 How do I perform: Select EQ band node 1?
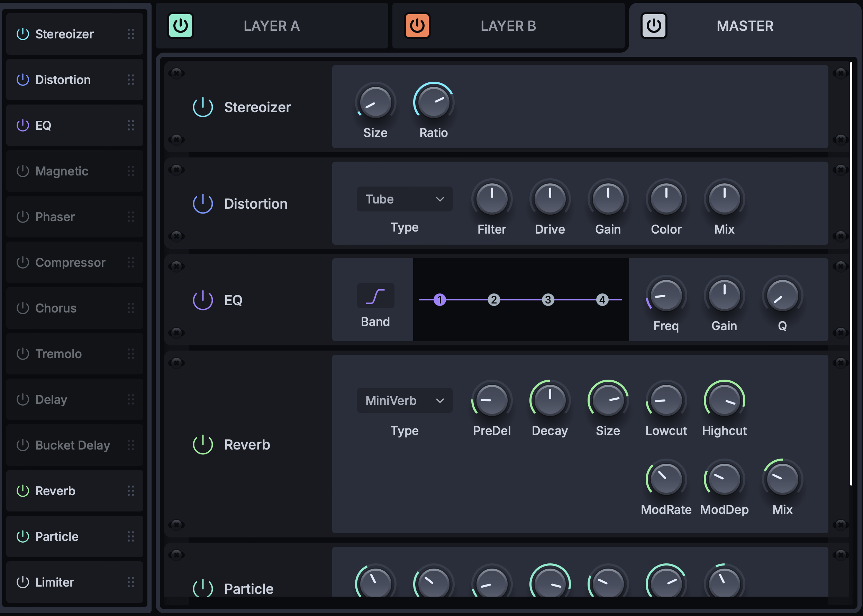pos(439,300)
